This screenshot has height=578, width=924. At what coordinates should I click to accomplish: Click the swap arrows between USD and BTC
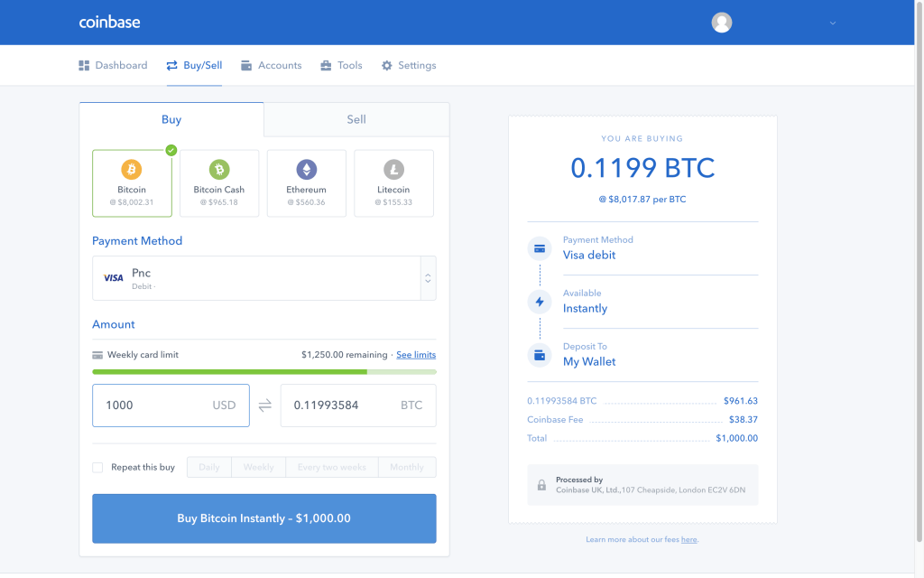pos(265,406)
